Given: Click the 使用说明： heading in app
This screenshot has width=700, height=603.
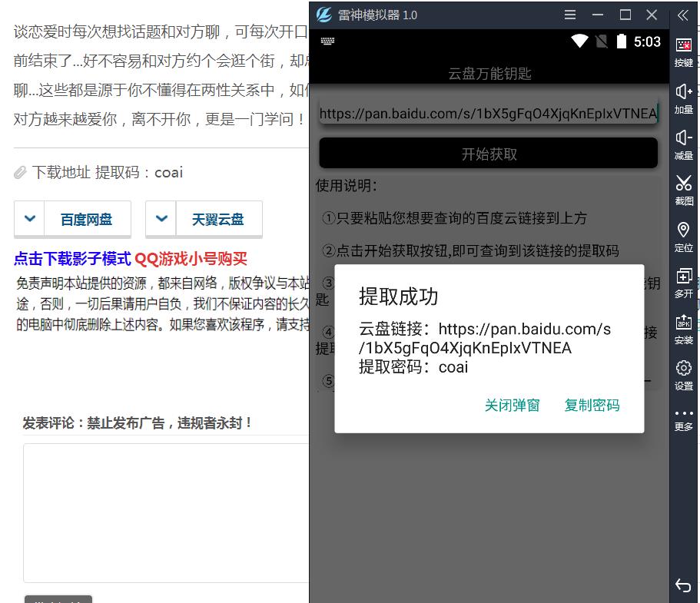Looking at the screenshot, I should 347,186.
